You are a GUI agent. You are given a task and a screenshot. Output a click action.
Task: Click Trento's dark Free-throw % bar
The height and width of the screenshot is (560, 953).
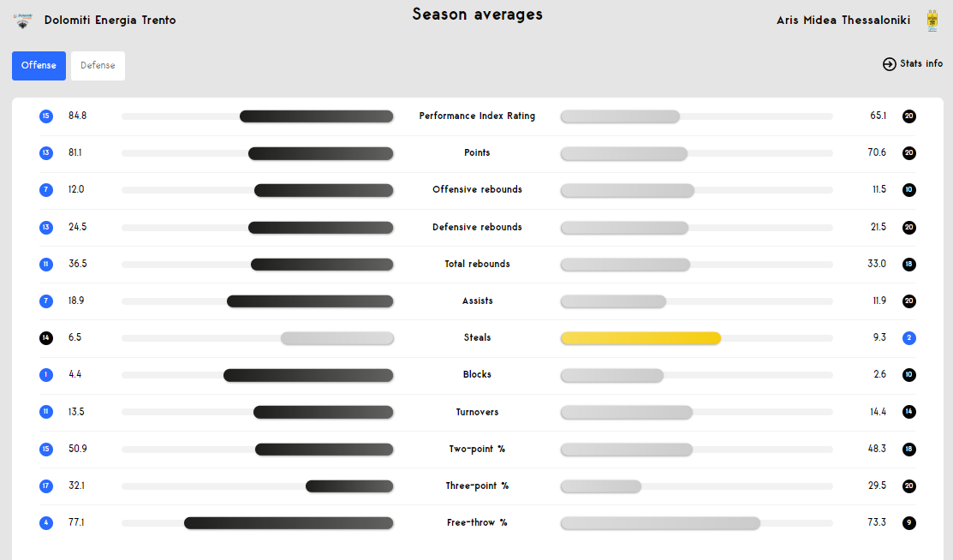coord(289,523)
